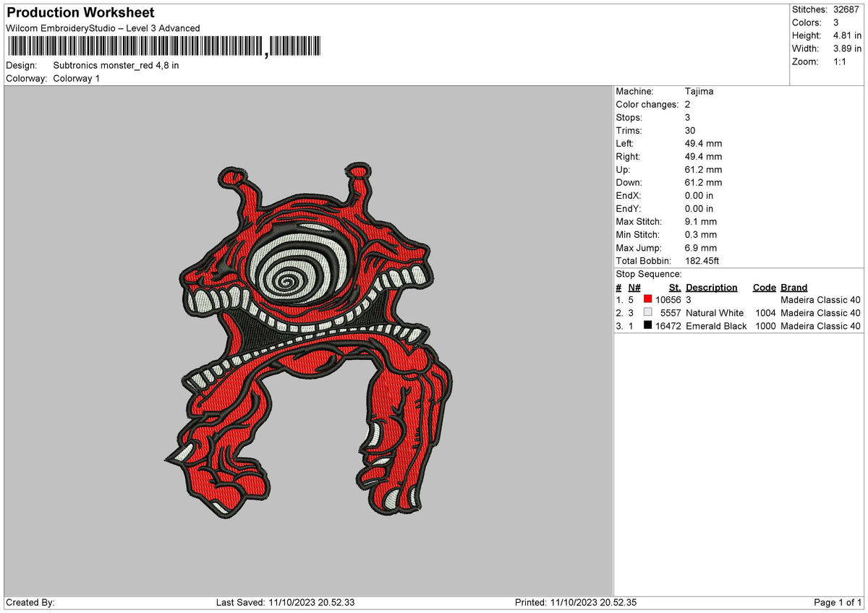
Task: Select the Color changes value 2
Action: tap(687, 105)
